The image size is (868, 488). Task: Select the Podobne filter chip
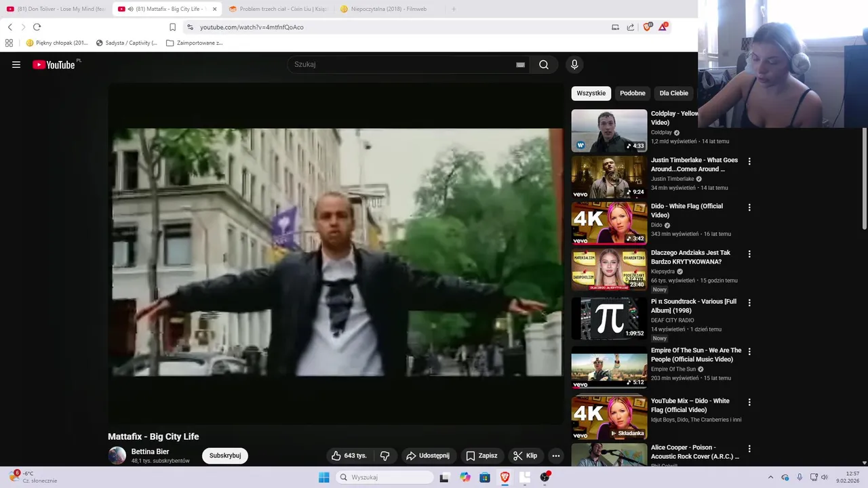click(x=633, y=93)
